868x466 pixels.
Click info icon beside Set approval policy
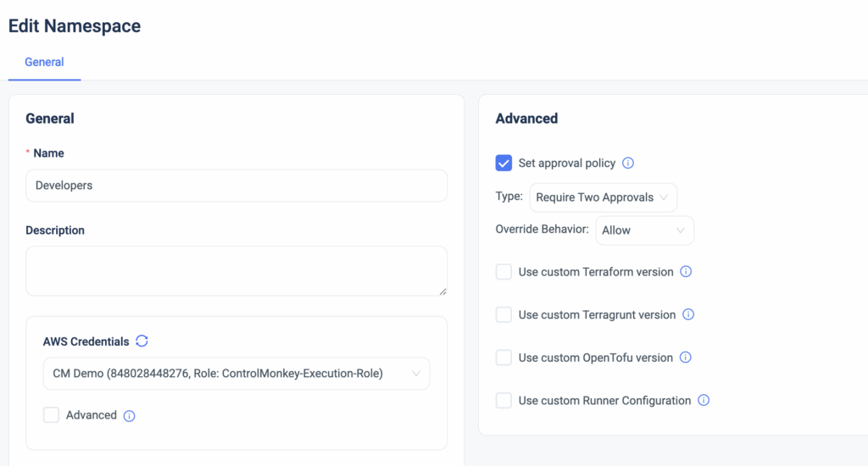coord(628,164)
